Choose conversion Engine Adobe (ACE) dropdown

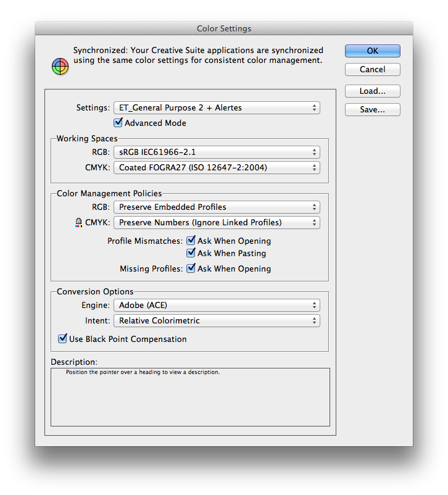(x=217, y=305)
